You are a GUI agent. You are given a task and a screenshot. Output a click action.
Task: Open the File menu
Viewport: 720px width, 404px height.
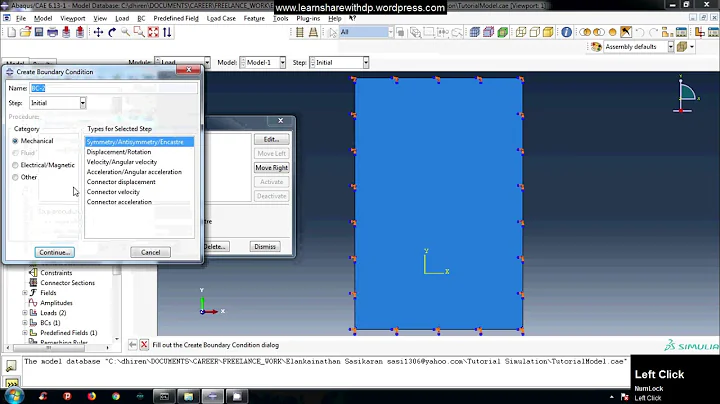click(21, 18)
